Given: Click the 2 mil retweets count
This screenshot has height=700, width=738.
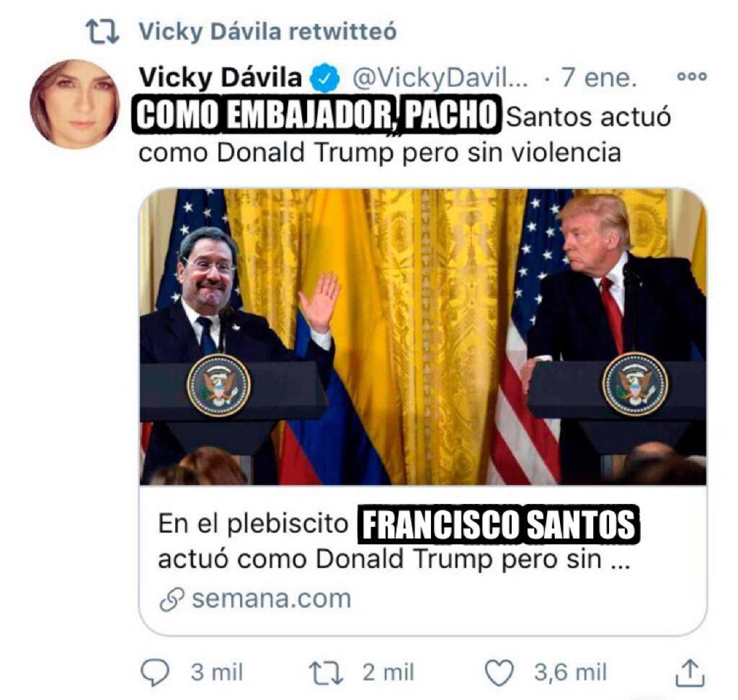Looking at the screenshot, I should [x=388, y=672].
